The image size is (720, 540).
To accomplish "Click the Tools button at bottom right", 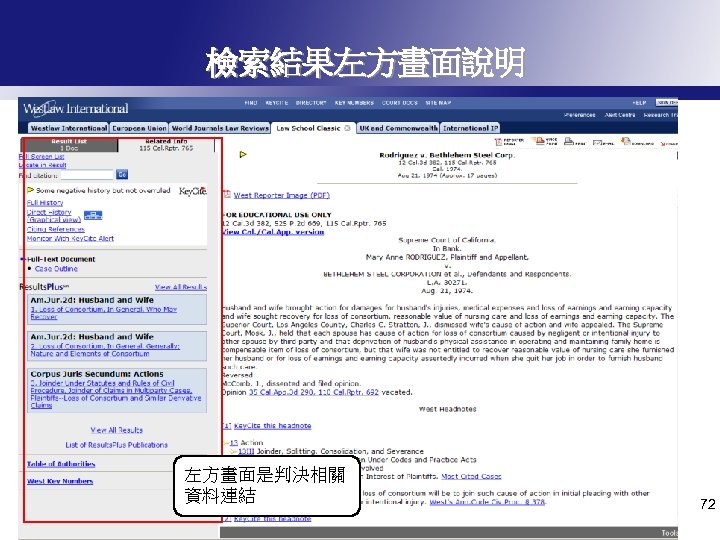I will [x=669, y=533].
